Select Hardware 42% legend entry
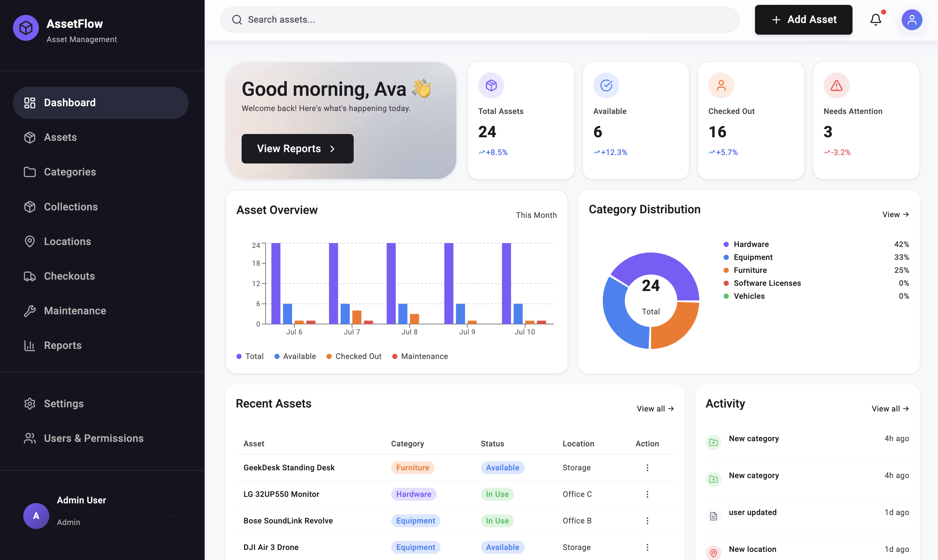Screen dimensions: 938x560 pyautogui.click(x=816, y=244)
